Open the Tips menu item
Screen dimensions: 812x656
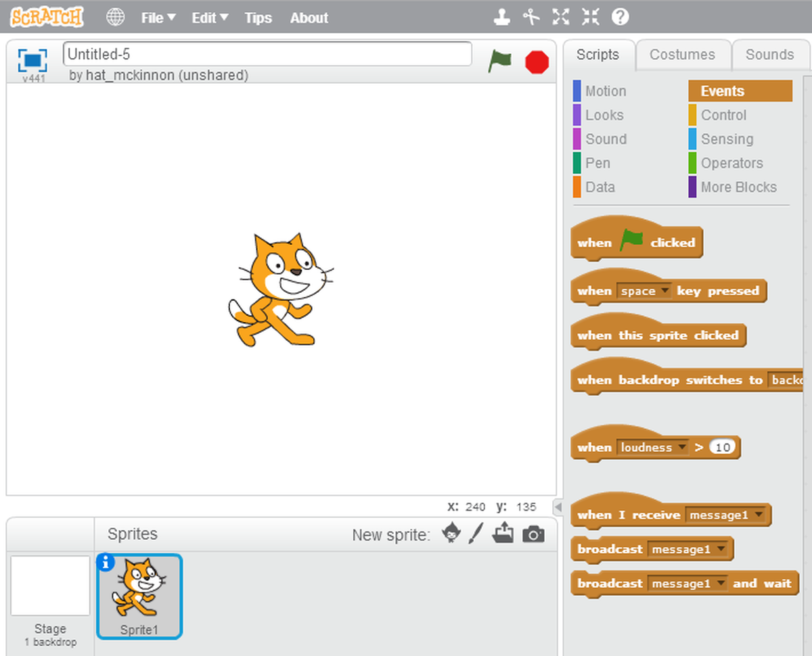point(258,18)
